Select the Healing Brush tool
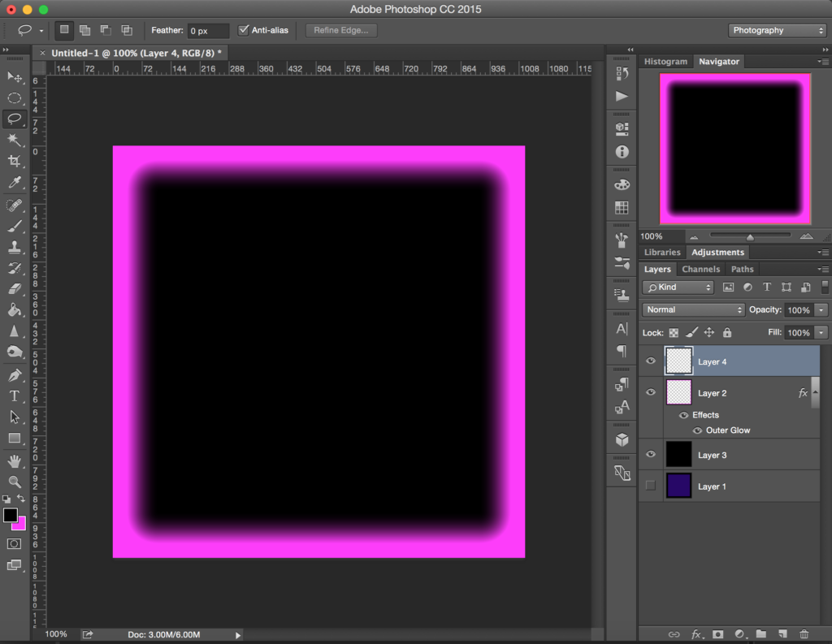The width and height of the screenshot is (832, 644). [x=15, y=205]
